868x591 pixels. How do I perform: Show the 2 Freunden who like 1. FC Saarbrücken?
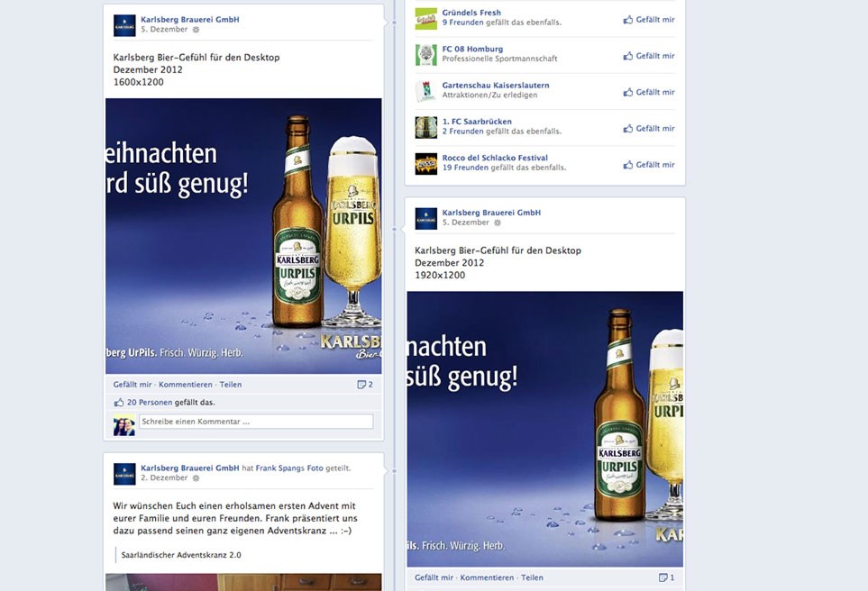coord(462,132)
